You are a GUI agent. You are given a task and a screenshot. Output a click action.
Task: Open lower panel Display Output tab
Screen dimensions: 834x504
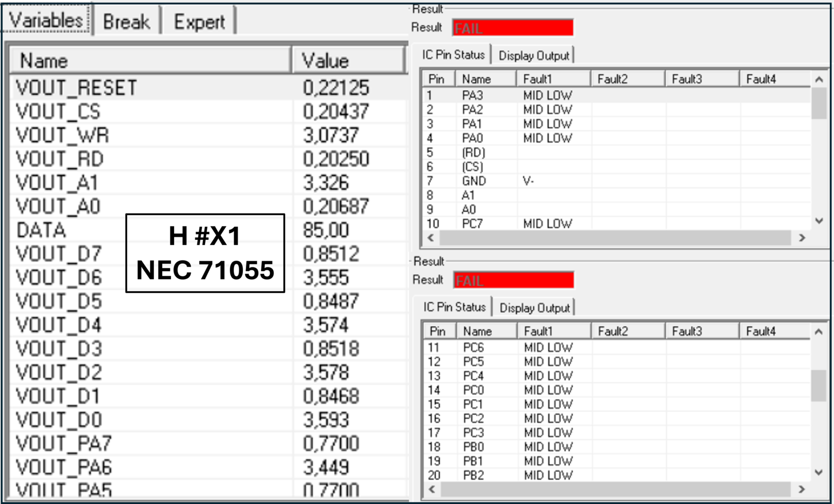point(535,308)
